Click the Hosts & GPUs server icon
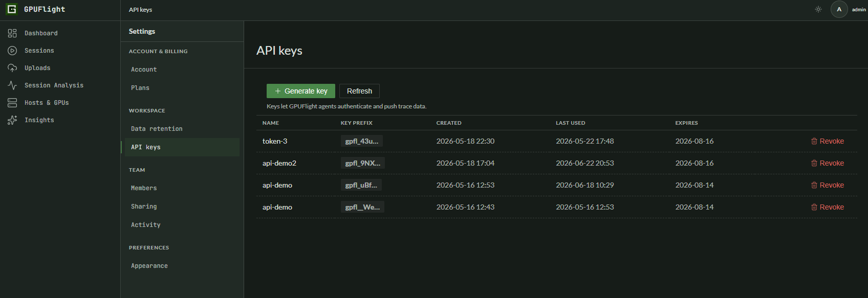The image size is (868, 298). tap(12, 103)
